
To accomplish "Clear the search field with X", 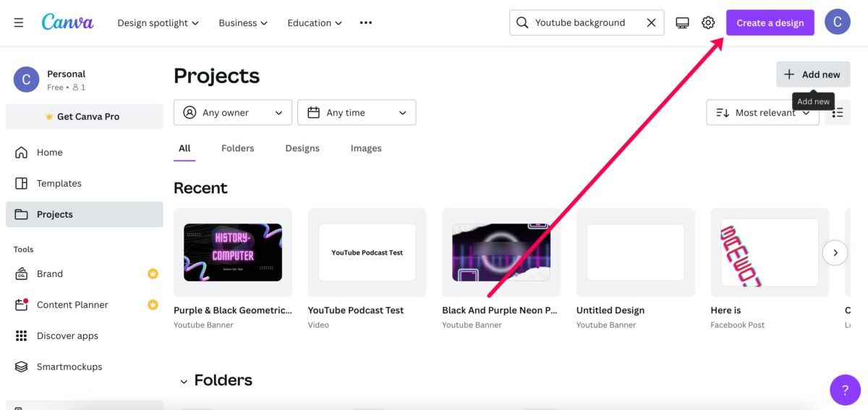I will [x=651, y=22].
